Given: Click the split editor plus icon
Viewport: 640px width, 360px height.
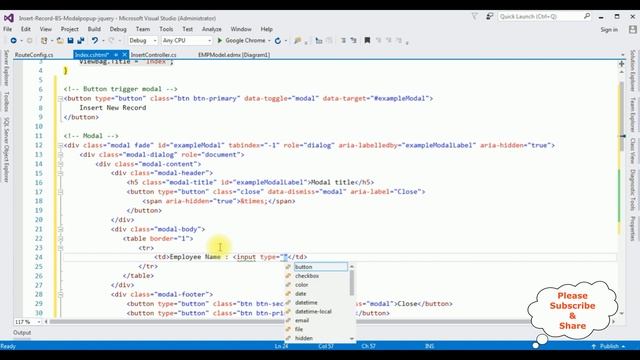Looking at the screenshot, I should (x=622, y=64).
